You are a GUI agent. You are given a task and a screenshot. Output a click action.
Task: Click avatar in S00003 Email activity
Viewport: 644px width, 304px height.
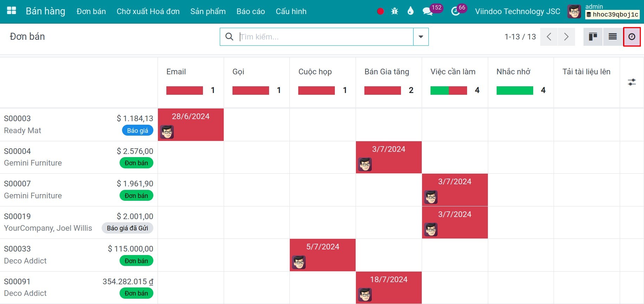pyautogui.click(x=167, y=132)
